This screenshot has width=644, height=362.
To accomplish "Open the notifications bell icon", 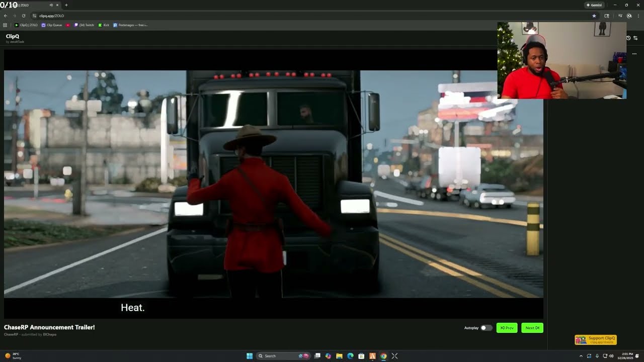I will 637,356.
